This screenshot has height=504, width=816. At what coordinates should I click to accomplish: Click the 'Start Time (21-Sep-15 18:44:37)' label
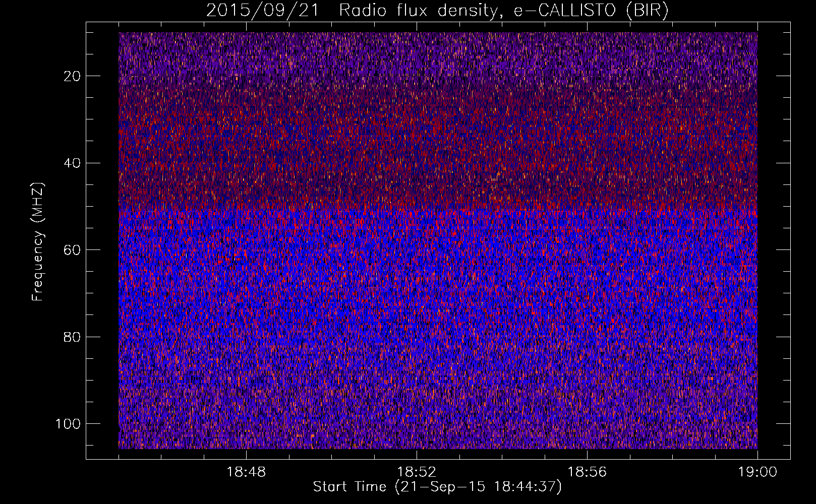tap(437, 487)
